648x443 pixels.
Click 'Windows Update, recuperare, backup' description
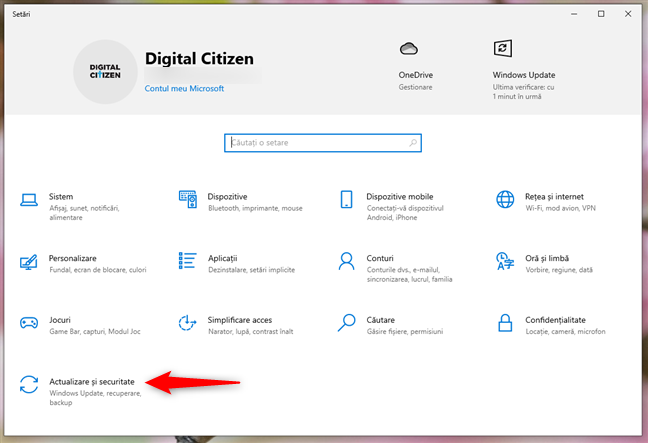(x=95, y=398)
